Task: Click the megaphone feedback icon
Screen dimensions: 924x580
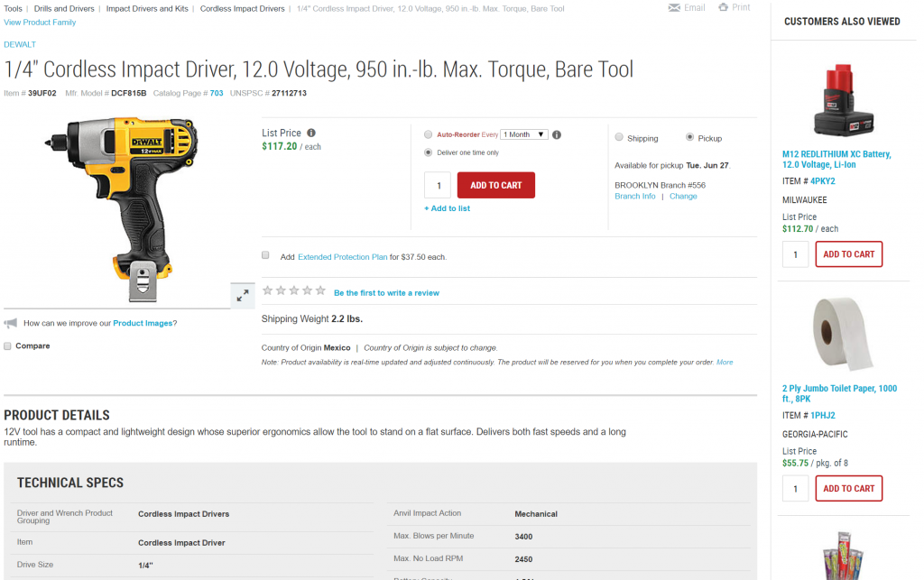Action: pyautogui.click(x=11, y=323)
